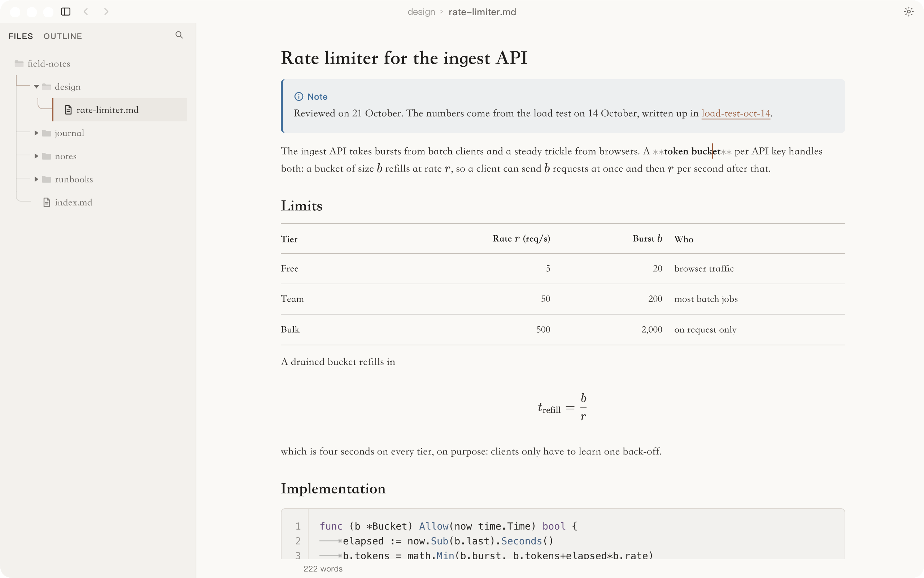This screenshot has height=578, width=924.
Task: Open file search with magnifier icon
Action: [179, 35]
